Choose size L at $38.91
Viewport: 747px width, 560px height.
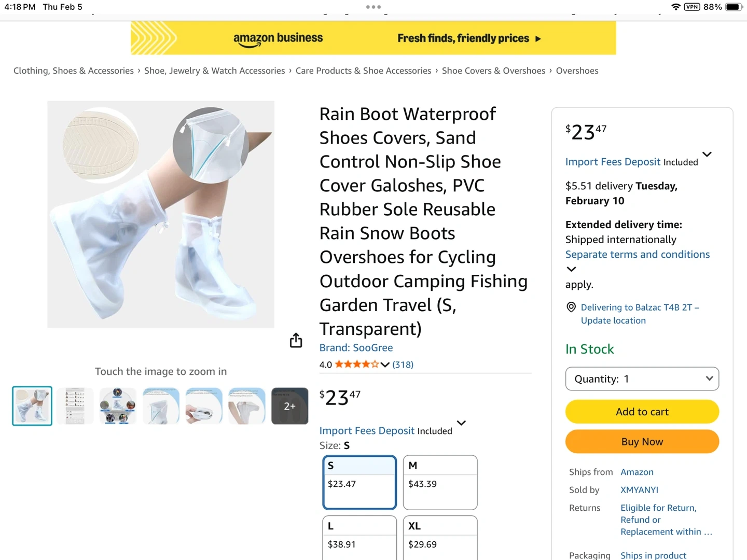(x=359, y=537)
